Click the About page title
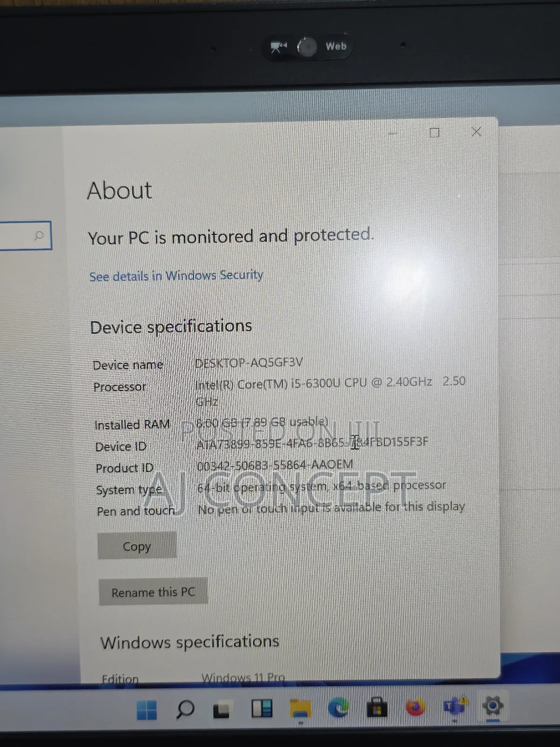560x747 pixels. (x=119, y=190)
